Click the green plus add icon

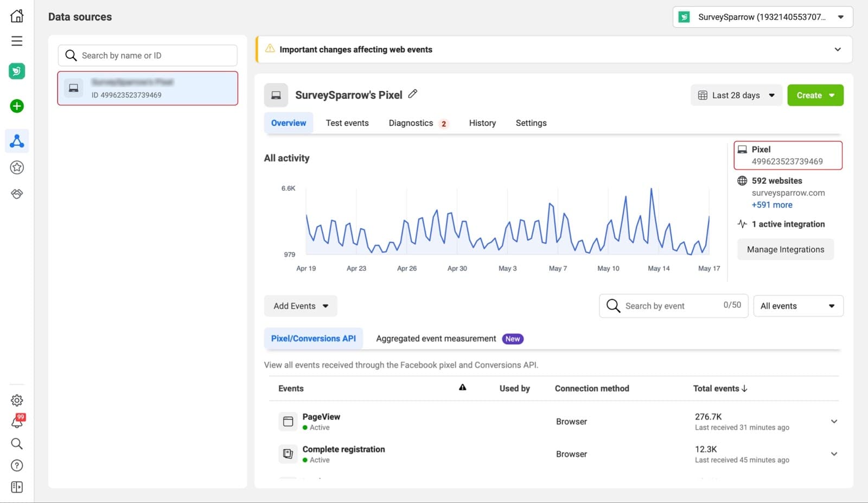click(17, 106)
